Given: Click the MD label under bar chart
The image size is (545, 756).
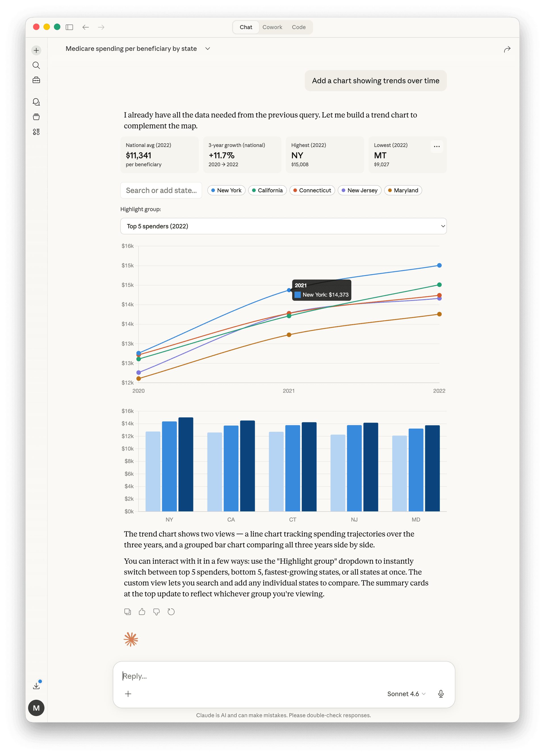Looking at the screenshot, I should click(x=416, y=519).
